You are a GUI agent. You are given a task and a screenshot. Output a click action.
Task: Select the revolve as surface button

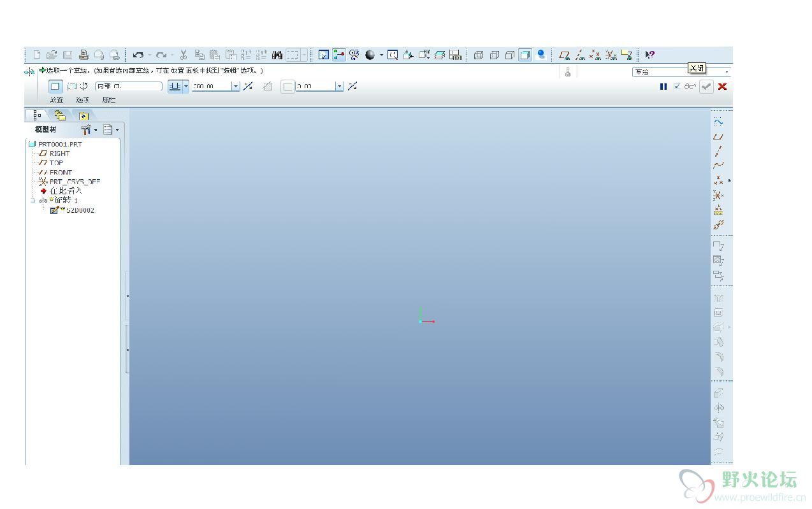[72, 86]
